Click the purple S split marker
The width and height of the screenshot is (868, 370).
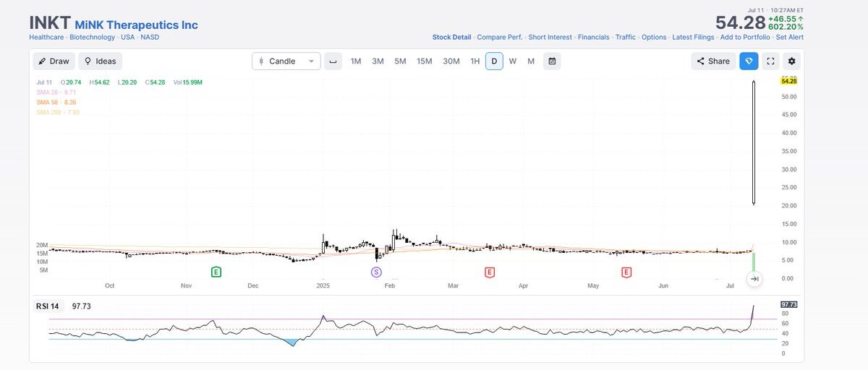[376, 272]
